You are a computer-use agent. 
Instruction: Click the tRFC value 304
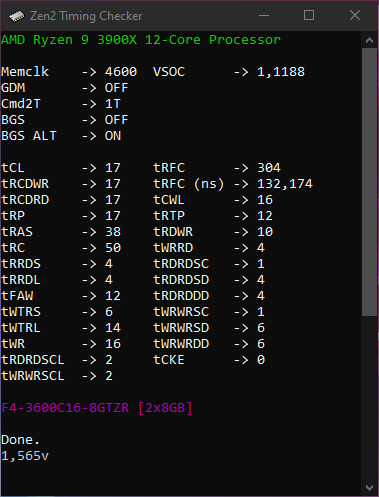point(269,168)
